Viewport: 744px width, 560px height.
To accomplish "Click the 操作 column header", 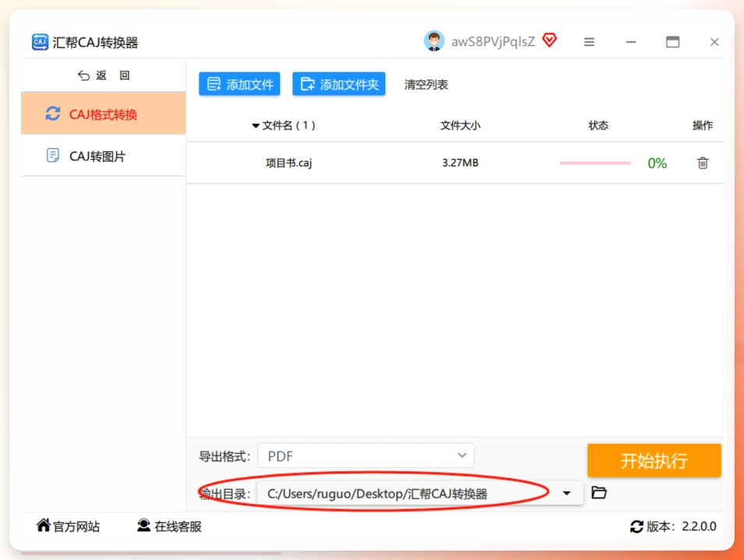I will coord(703,126).
